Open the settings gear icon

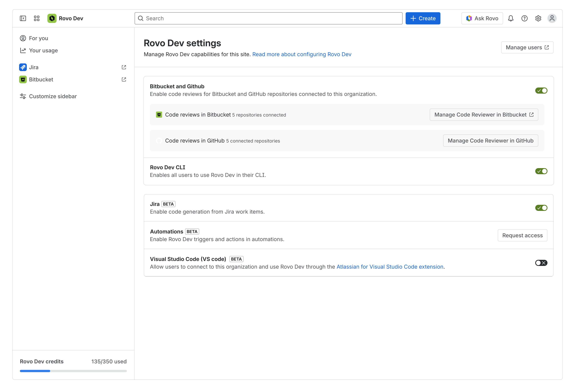[538, 18]
